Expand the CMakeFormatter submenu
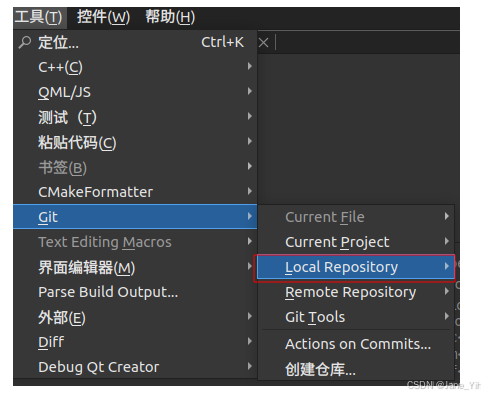 (135, 192)
